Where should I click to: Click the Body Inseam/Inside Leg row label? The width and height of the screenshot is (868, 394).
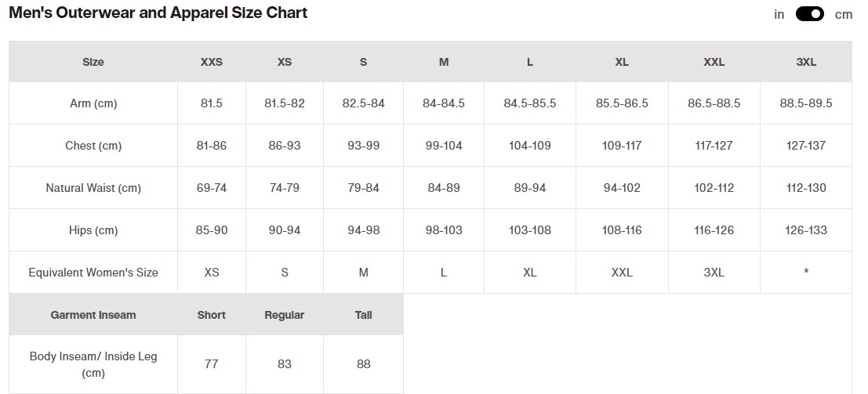[x=93, y=364]
